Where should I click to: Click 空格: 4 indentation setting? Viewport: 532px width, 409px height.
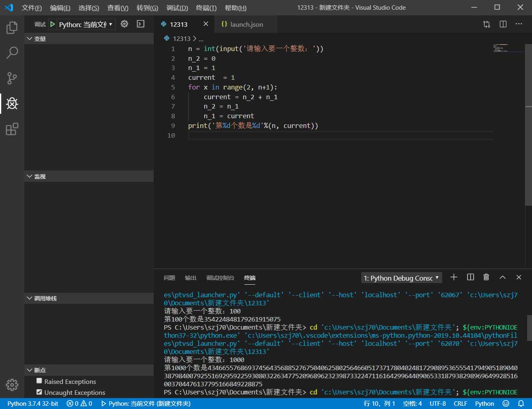tap(412, 404)
